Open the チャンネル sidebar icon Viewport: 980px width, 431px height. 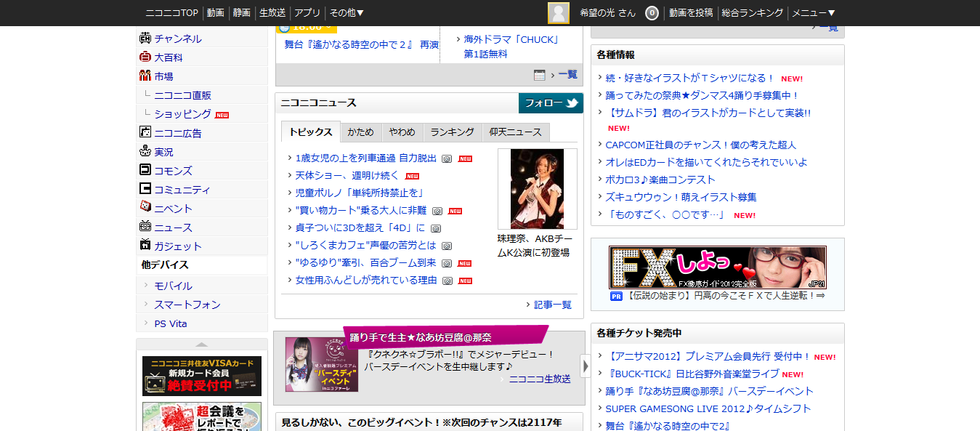(145, 39)
